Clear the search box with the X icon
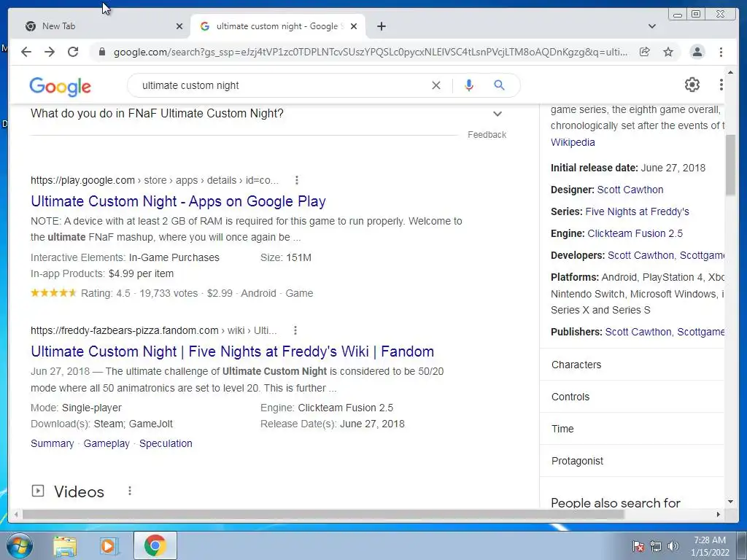This screenshot has height=560, width=747. 436,85
